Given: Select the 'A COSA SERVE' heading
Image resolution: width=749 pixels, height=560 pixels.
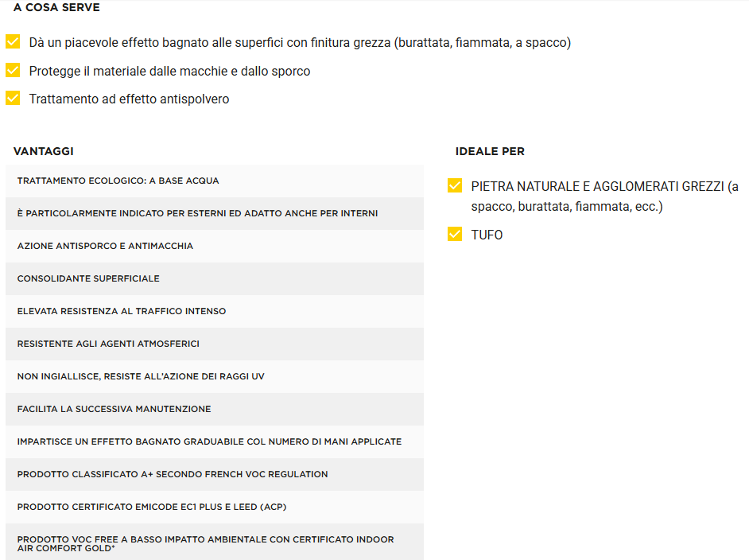Looking at the screenshot, I should (56, 7).
